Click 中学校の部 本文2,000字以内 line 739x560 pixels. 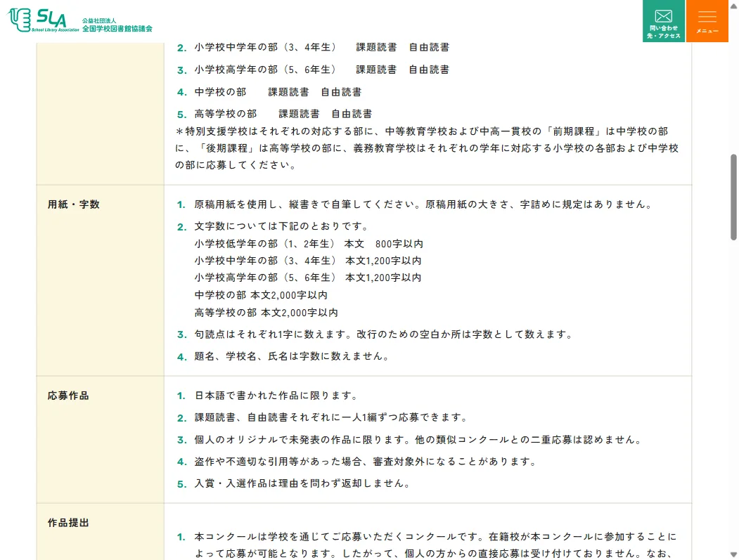[261, 295]
